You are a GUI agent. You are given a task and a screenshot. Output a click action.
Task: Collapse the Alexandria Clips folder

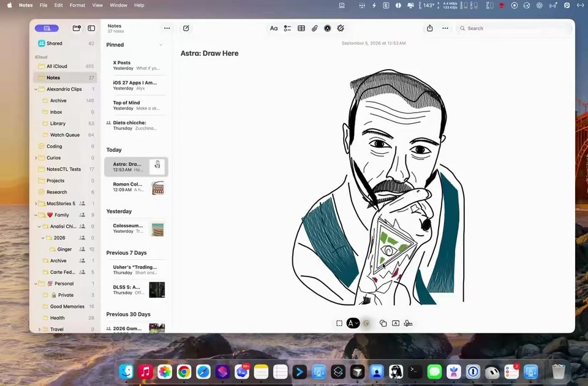(36, 89)
